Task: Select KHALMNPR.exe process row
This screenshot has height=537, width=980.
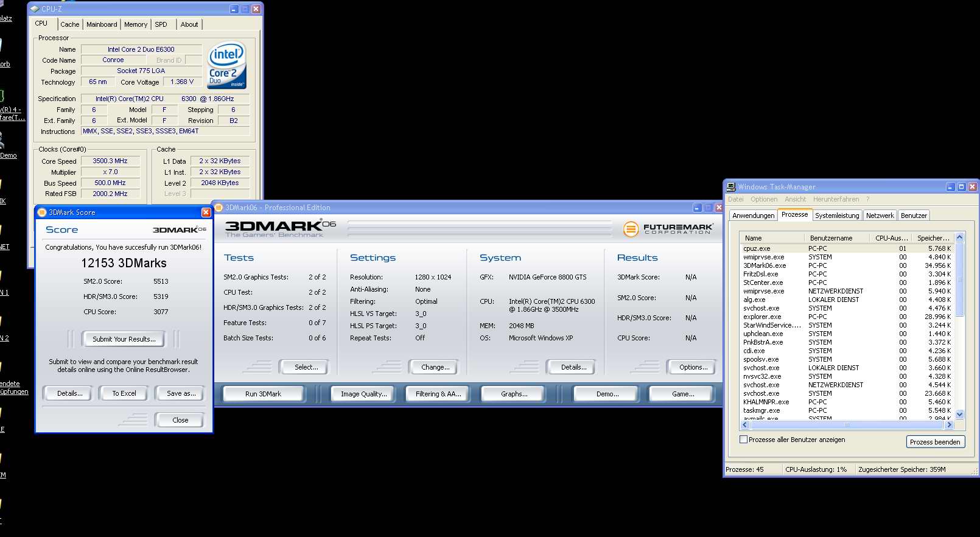Action: coord(847,402)
